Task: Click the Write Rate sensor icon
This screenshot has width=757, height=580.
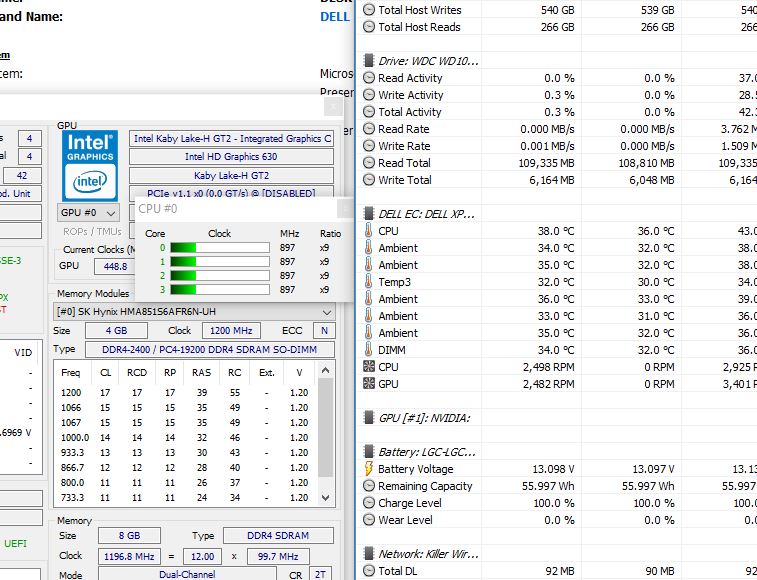Action: tap(369, 146)
